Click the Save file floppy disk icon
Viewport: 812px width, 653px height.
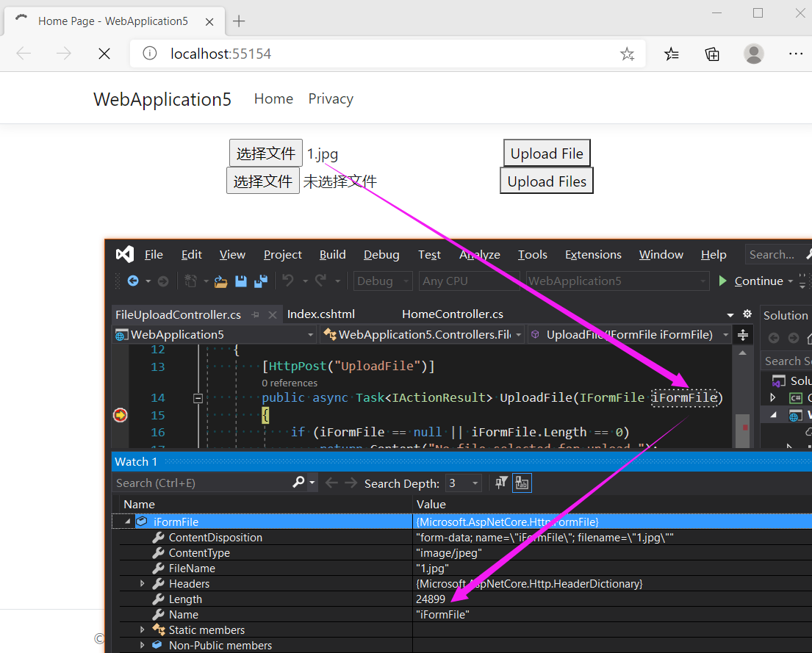click(240, 281)
